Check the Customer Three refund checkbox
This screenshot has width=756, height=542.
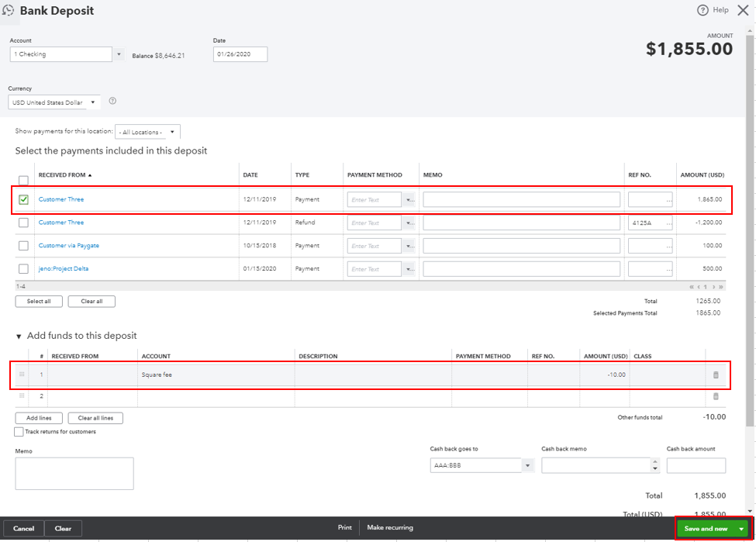pos(23,223)
